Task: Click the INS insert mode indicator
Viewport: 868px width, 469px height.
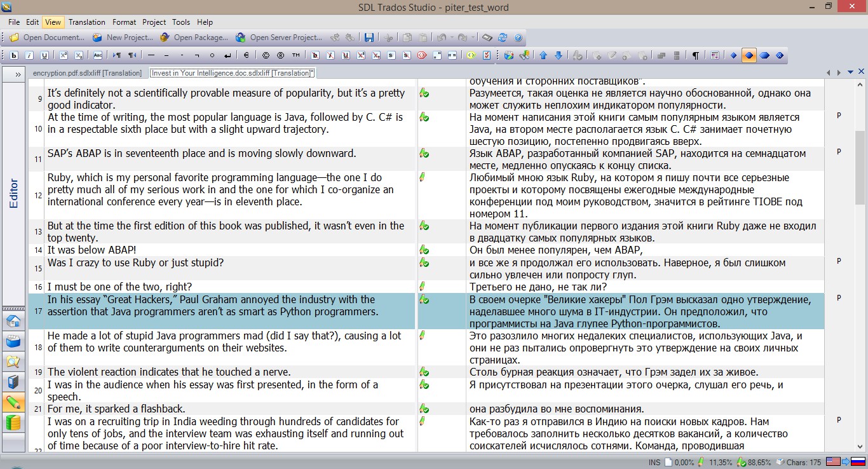Action: tap(654, 462)
